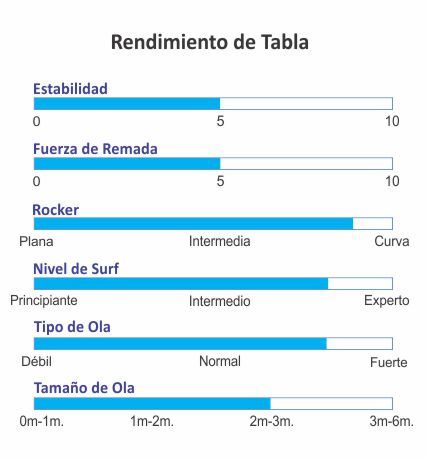Click the Estabilidad heading
Screen dimensions: 428x459
(70, 89)
